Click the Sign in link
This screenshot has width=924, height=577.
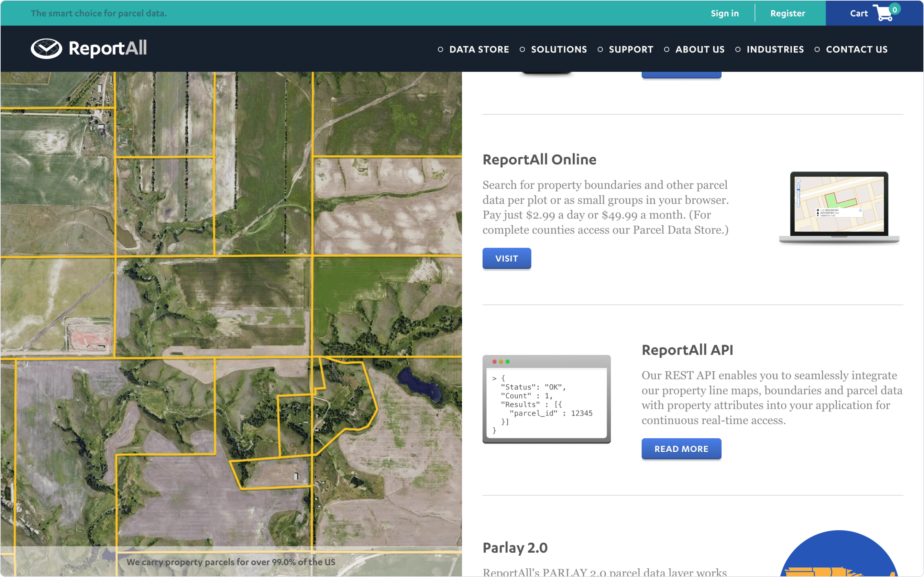(x=724, y=14)
